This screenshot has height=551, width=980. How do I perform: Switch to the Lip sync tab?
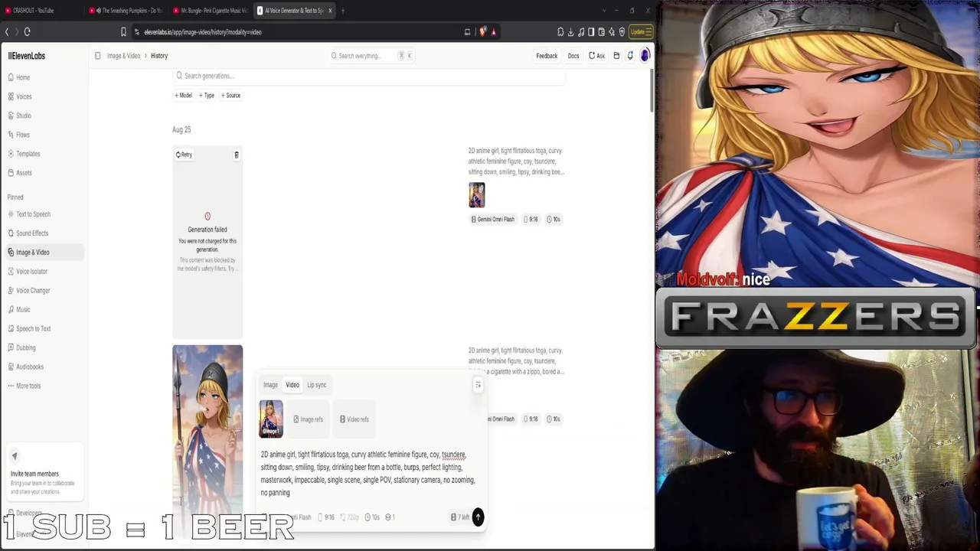click(x=317, y=385)
